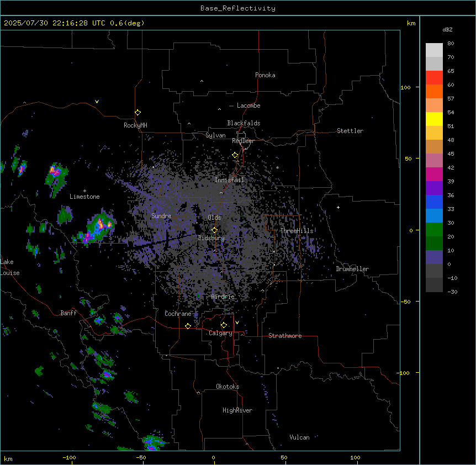Click the dBZ legend heading
476x465 pixels.
click(x=447, y=30)
